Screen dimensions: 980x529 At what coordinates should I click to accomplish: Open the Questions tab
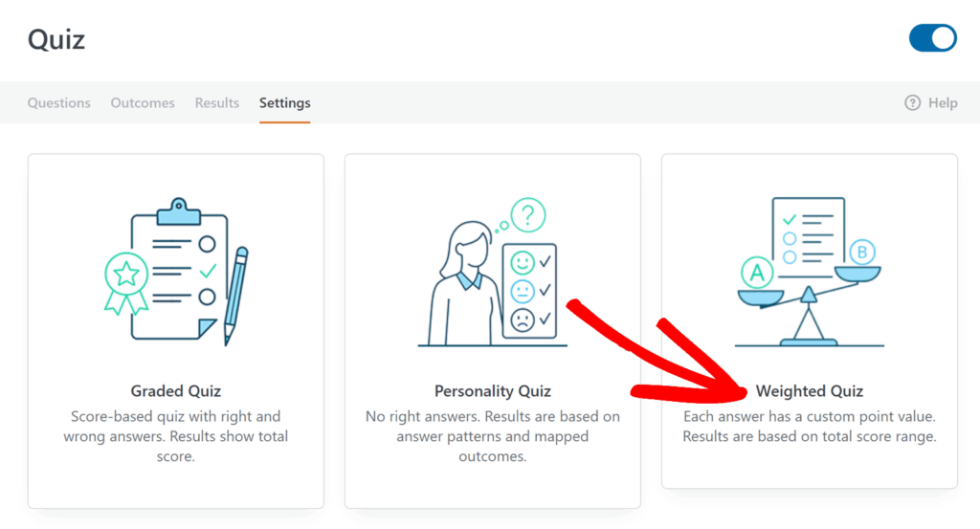point(59,103)
